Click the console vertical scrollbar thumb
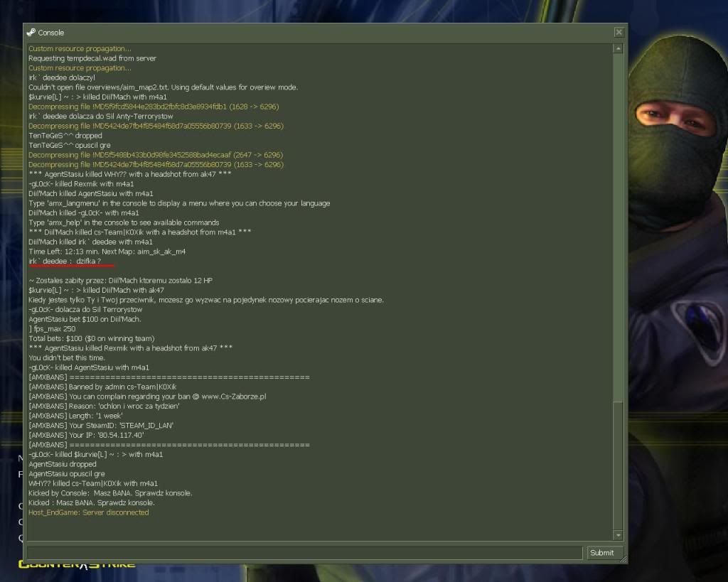Screen dimensions: 728x582 (618, 465)
